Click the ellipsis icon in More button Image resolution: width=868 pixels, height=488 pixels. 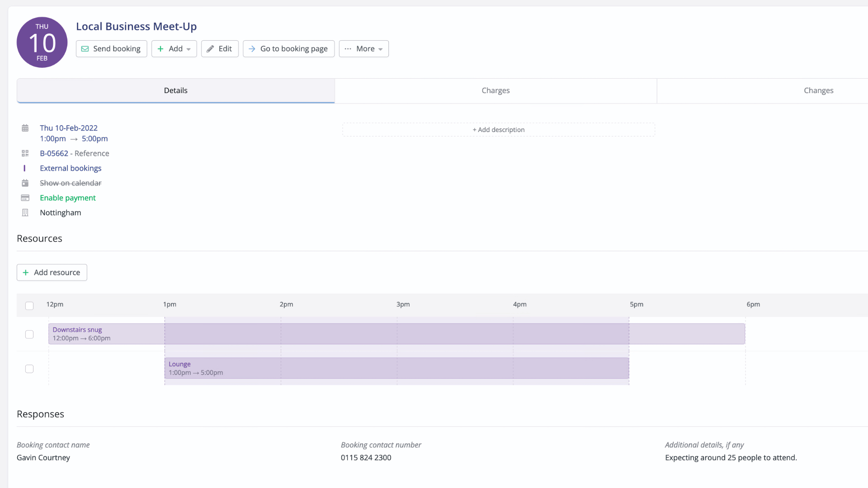tap(348, 49)
